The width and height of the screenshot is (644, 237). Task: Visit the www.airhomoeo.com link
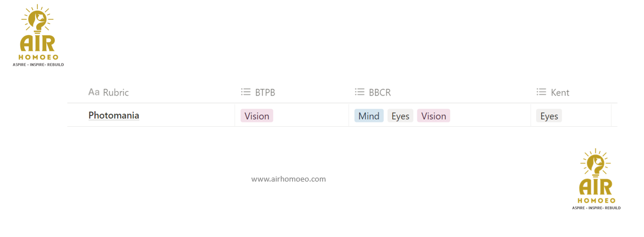tap(288, 179)
